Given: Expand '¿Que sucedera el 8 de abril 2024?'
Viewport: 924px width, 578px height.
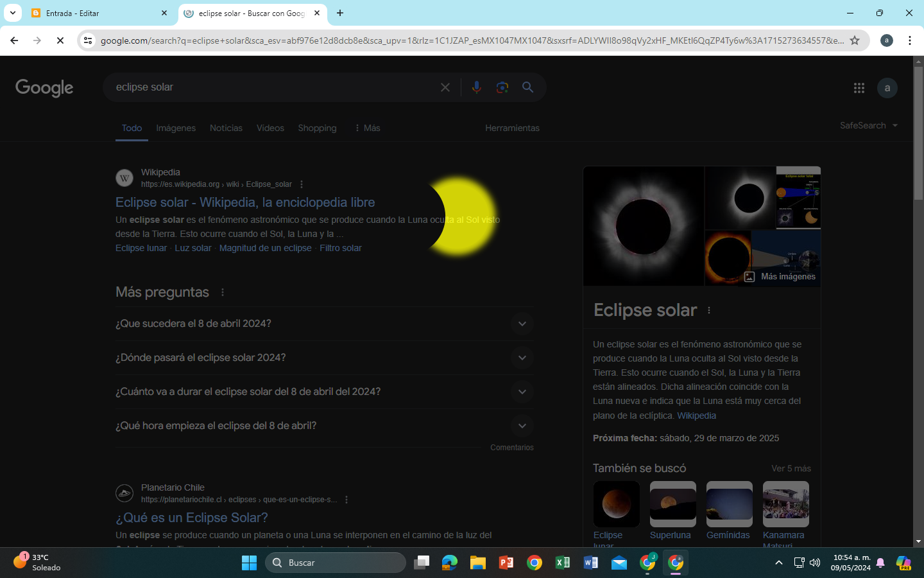Looking at the screenshot, I should coord(325,324).
